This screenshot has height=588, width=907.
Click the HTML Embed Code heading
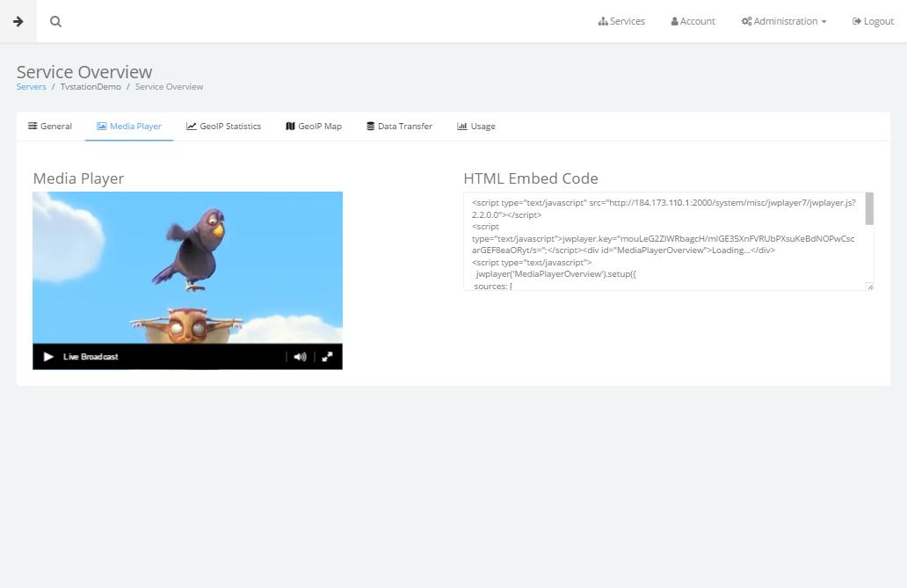point(531,178)
